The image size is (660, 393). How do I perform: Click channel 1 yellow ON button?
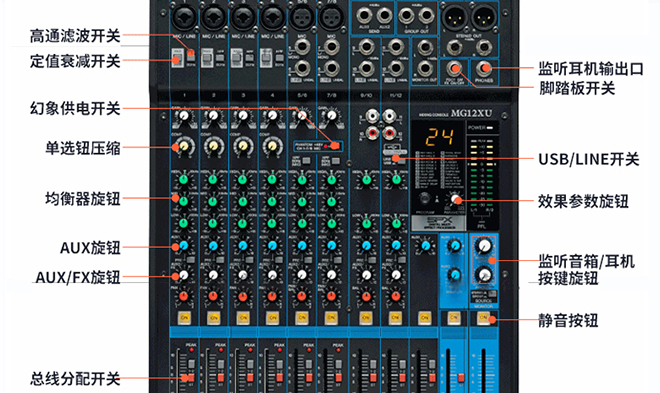click(x=184, y=318)
